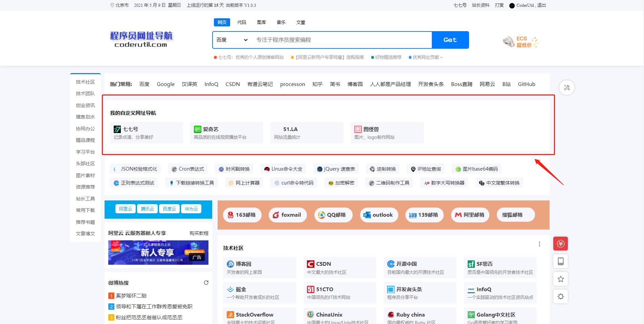Open the 技术社区 three-dot menu

(539, 244)
